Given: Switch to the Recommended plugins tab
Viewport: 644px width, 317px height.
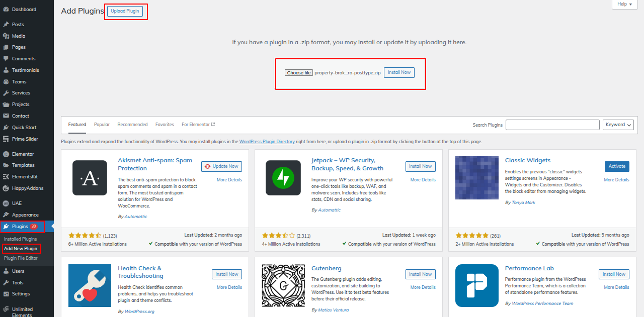Looking at the screenshot, I should click(132, 125).
